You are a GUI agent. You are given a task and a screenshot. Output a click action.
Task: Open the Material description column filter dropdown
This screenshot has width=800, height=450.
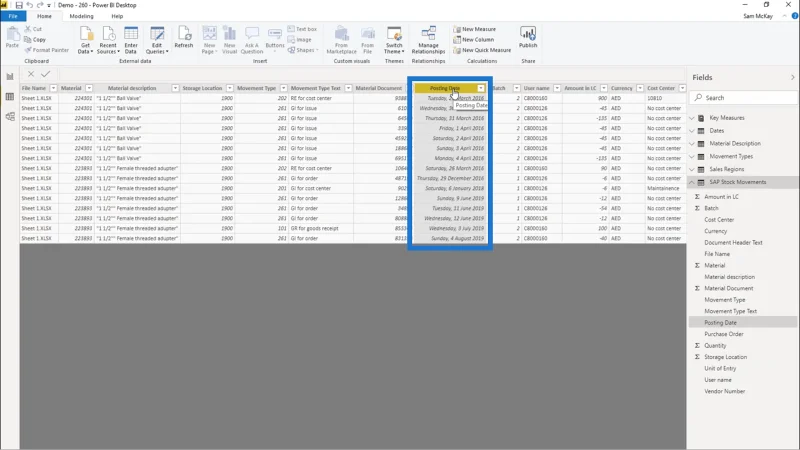coord(175,88)
